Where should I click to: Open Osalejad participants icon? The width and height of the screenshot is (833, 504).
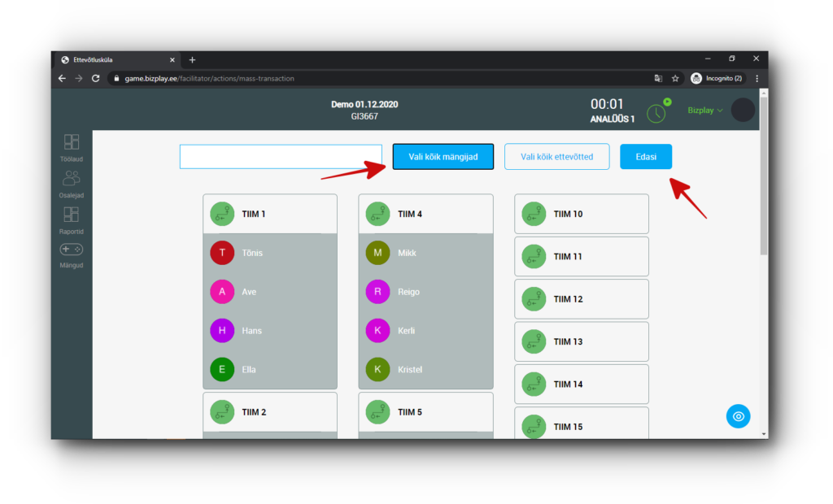pos(72,183)
